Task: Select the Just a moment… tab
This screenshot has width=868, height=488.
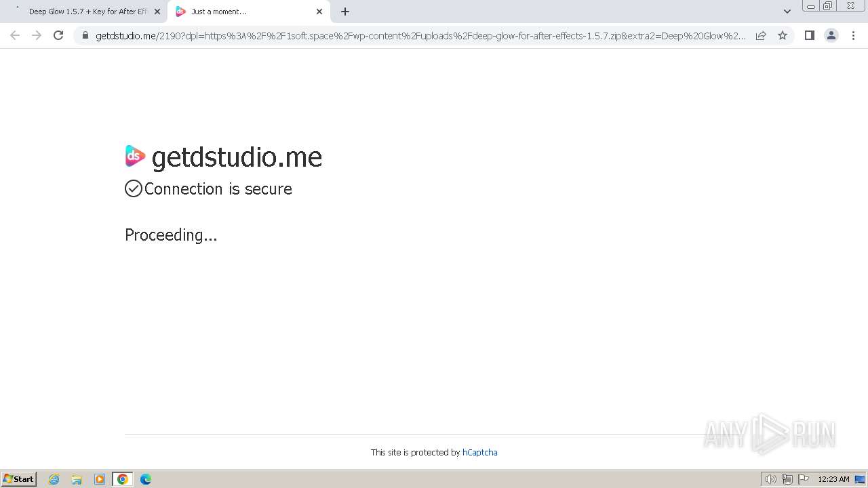Action: (248, 12)
